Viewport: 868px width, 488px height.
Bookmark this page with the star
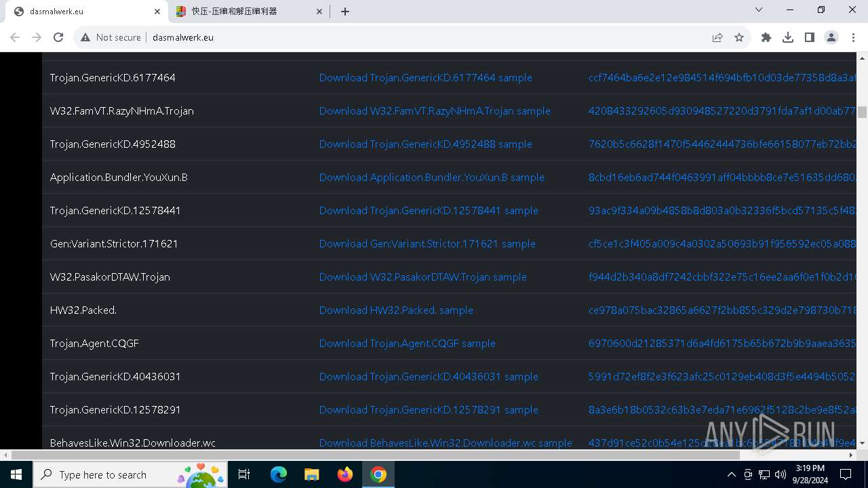point(739,37)
